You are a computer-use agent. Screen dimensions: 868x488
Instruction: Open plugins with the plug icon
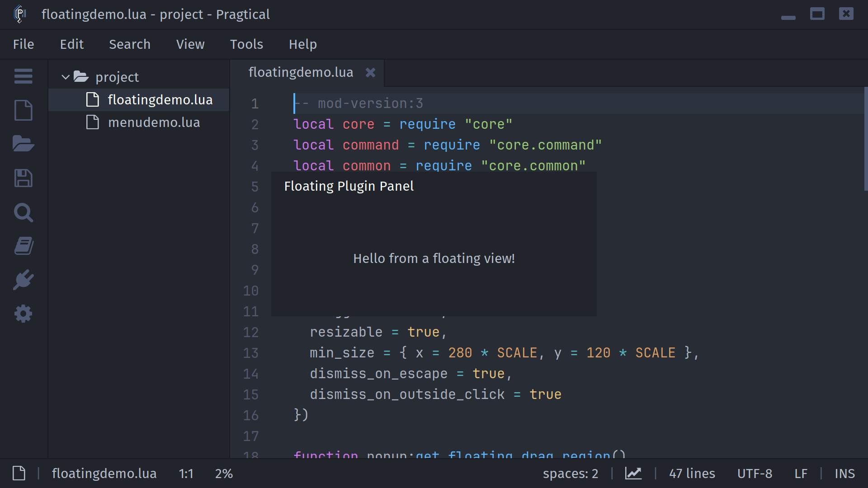click(x=23, y=280)
